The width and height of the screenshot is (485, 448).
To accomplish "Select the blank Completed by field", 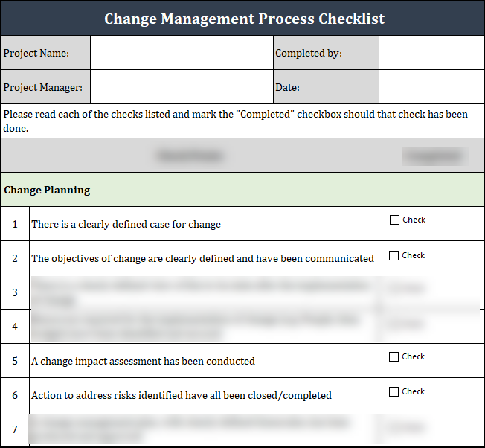I will point(431,53).
